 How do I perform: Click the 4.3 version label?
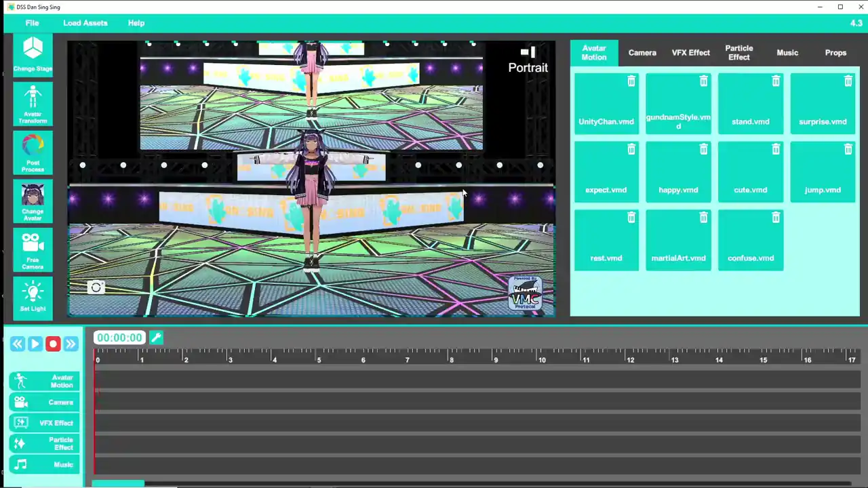click(x=856, y=23)
